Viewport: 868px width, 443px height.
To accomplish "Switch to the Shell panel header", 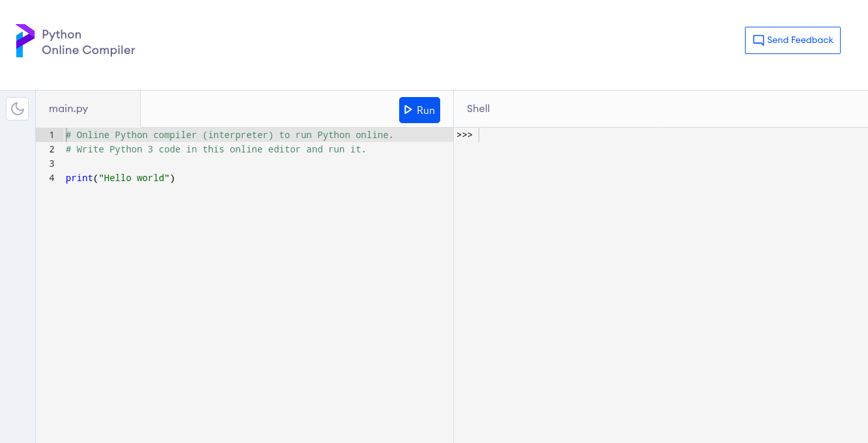I will pos(478,109).
